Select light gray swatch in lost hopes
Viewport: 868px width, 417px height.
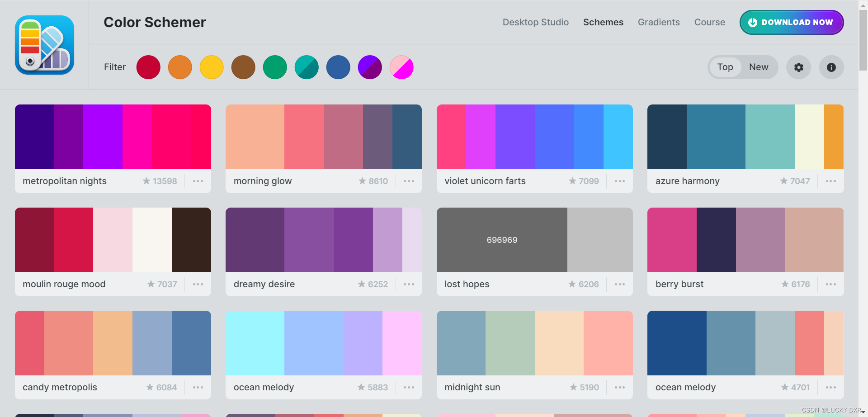600,240
